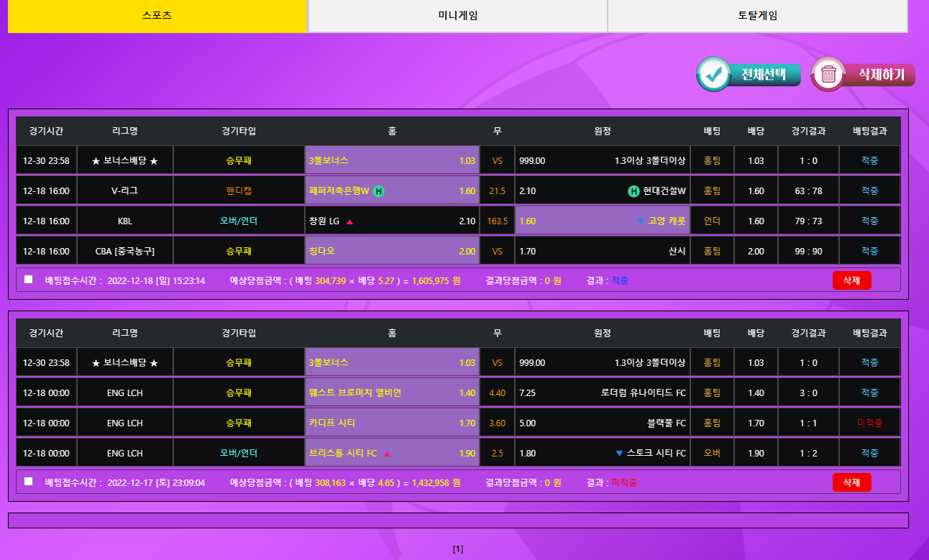The width and height of the screenshot is (929, 560).
Task: Check the box for the 2022-12-17 bet slip
Action: (29, 482)
